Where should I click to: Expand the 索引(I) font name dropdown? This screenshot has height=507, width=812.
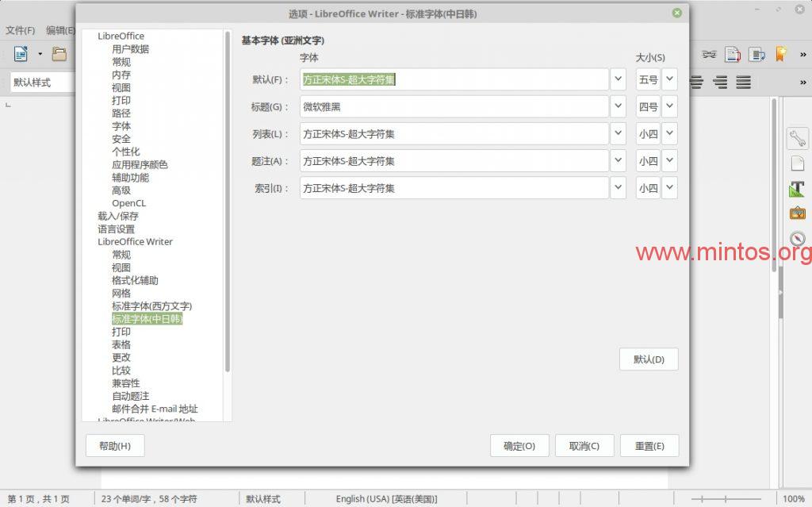coord(619,188)
